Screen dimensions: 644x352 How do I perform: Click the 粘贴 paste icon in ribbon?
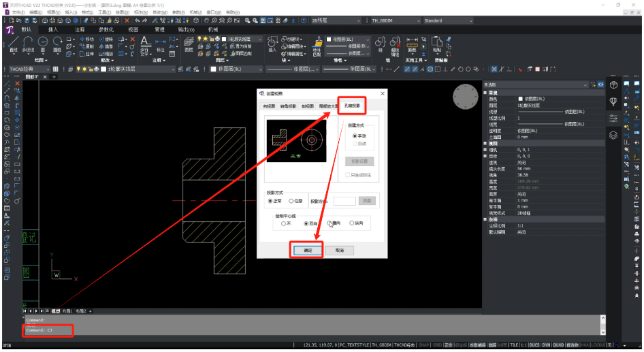tap(437, 44)
